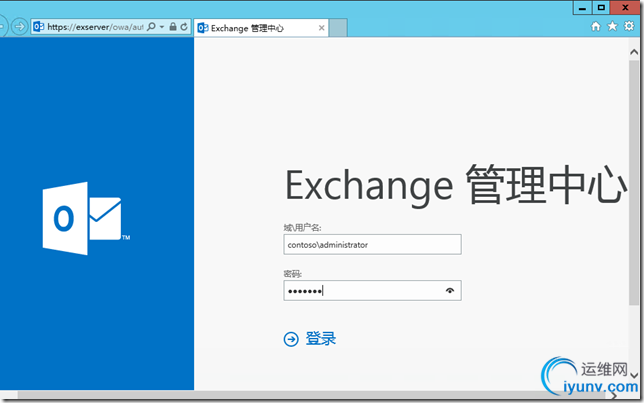
Task: Click the "域\用户名:" label
Action: (302, 228)
